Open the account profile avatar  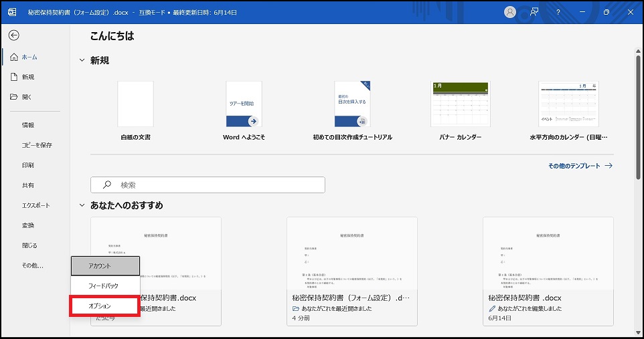509,12
